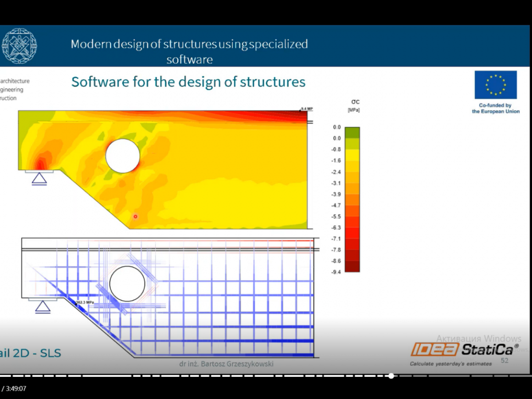This screenshot has height=399, width=532.
Task: Click the European Union flag icon
Action: click(495, 85)
